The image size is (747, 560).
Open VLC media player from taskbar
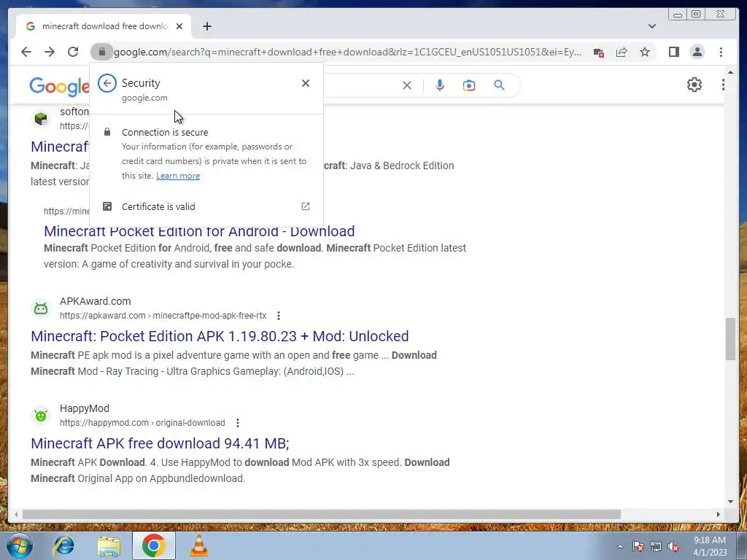coord(198,545)
